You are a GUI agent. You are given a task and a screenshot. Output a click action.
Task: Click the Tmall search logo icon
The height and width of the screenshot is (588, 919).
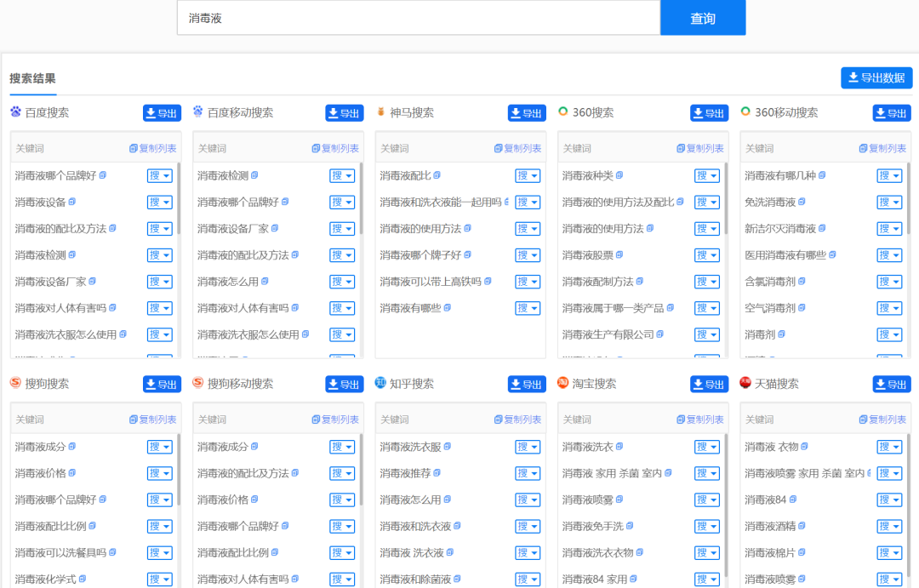click(745, 383)
